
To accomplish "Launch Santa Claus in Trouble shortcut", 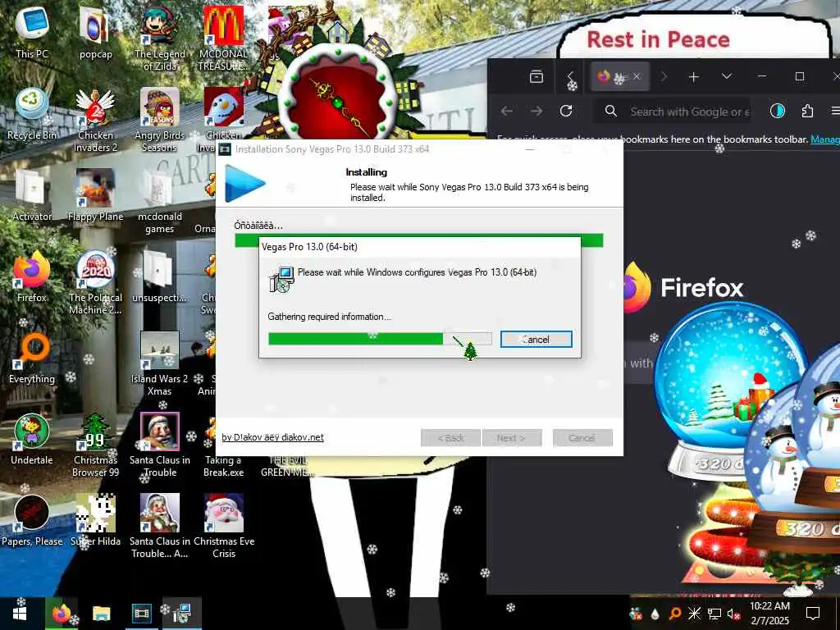I will 160,445.
